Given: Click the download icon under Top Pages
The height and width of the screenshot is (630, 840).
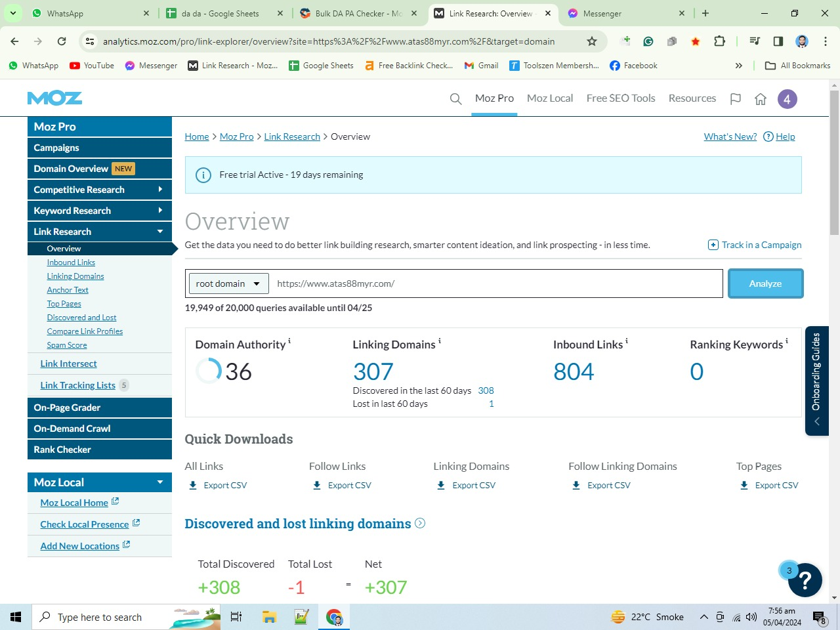Looking at the screenshot, I should (x=744, y=486).
